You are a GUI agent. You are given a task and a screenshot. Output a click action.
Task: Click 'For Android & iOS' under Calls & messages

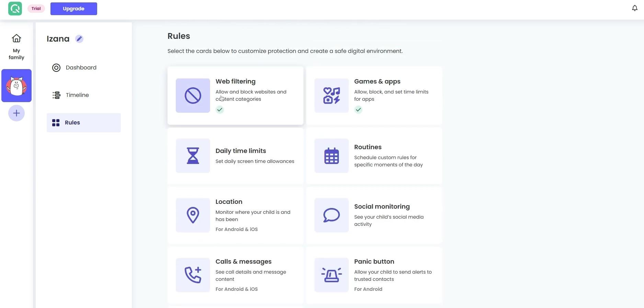(x=237, y=289)
